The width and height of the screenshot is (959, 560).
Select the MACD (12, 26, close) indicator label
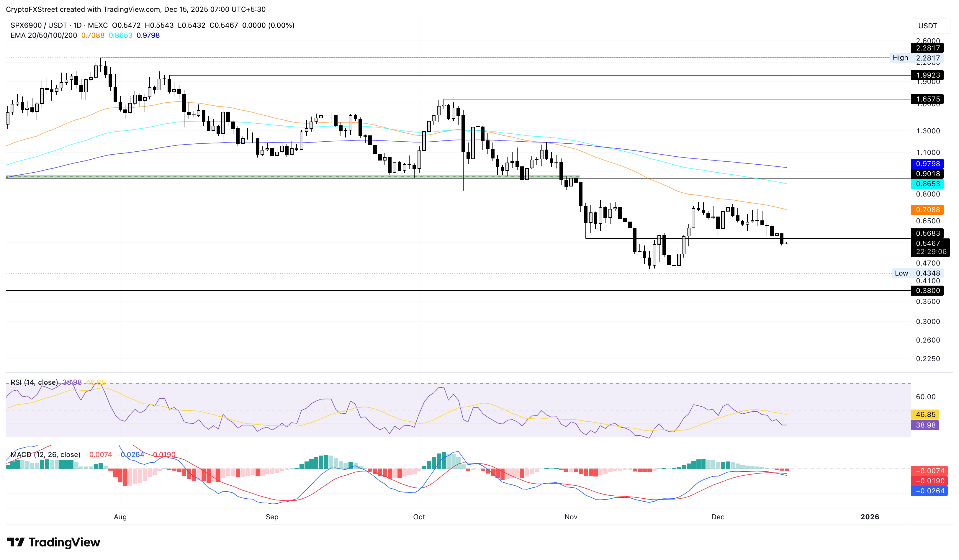pyautogui.click(x=45, y=455)
